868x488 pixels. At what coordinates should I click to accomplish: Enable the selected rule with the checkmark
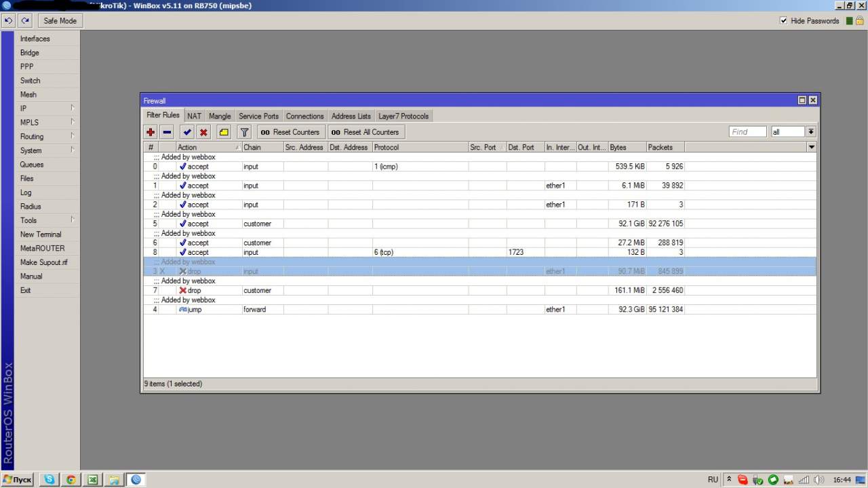187,132
